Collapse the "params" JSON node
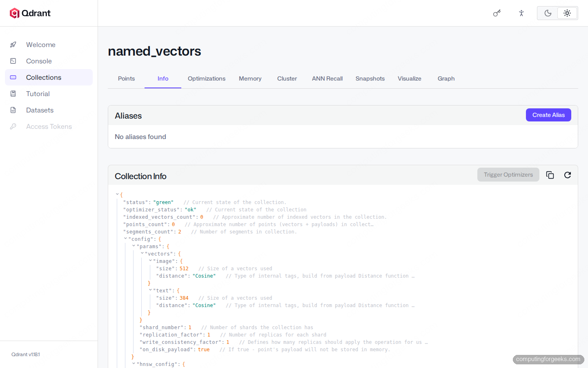588x368 pixels. click(134, 246)
